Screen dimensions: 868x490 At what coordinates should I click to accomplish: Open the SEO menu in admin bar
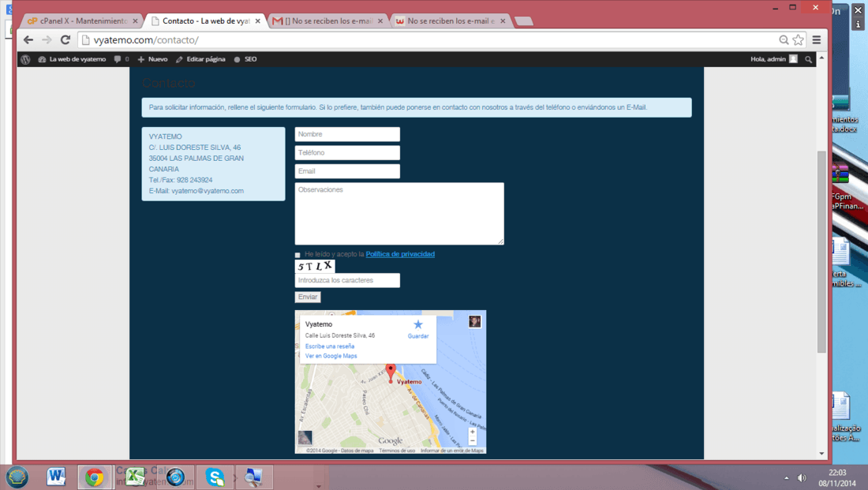coord(245,59)
